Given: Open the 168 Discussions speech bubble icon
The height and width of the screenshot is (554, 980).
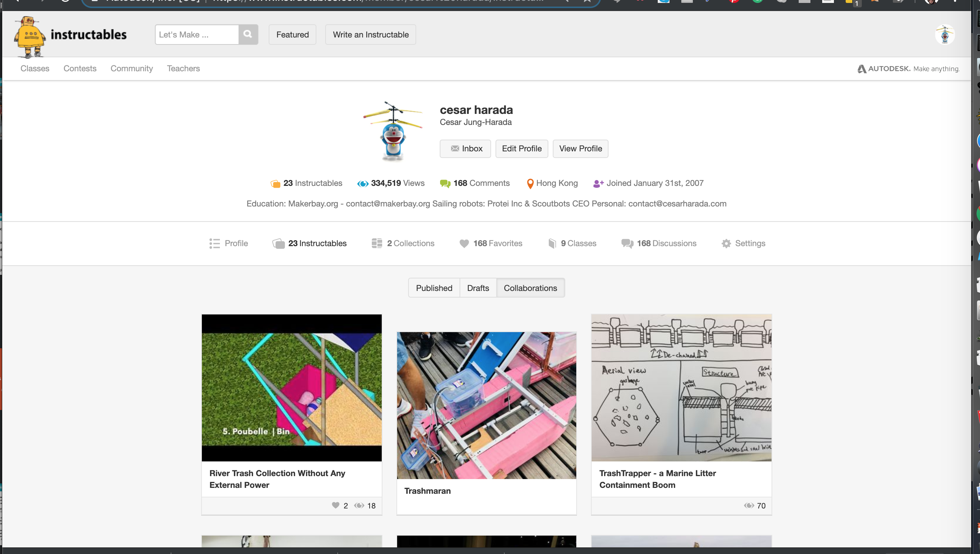Looking at the screenshot, I should [x=627, y=243].
